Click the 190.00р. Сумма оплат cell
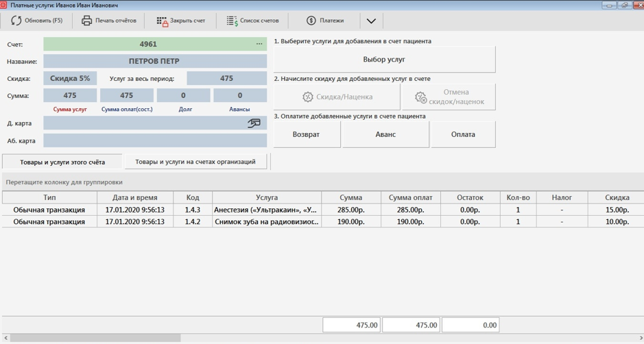Viewport: 644px width, 344px height. tap(411, 221)
